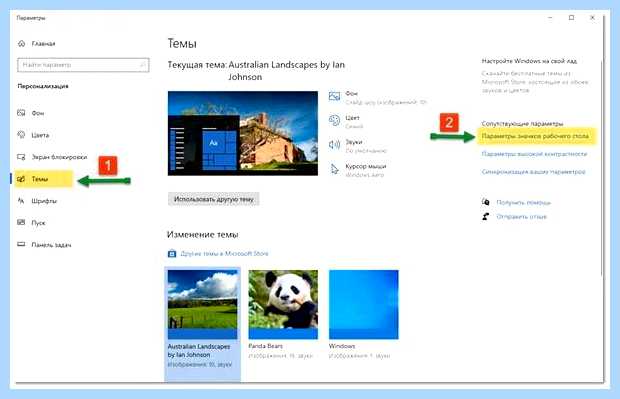Click the current theme preview image
620x399 pixels.
(243, 133)
